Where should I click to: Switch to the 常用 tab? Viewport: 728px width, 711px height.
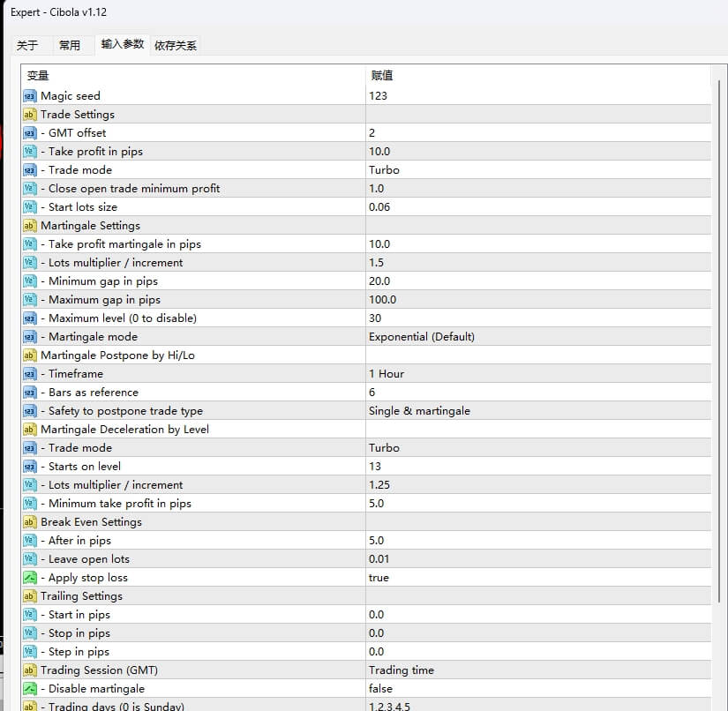(71, 44)
